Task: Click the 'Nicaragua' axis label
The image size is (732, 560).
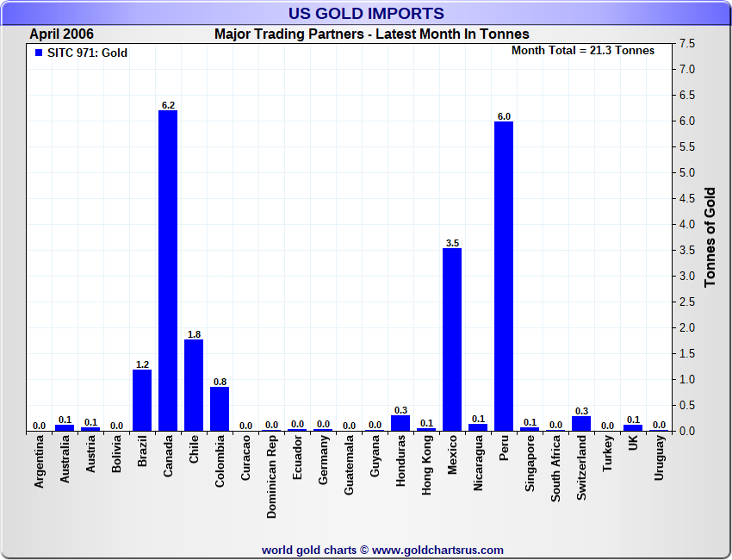Action: 478,464
